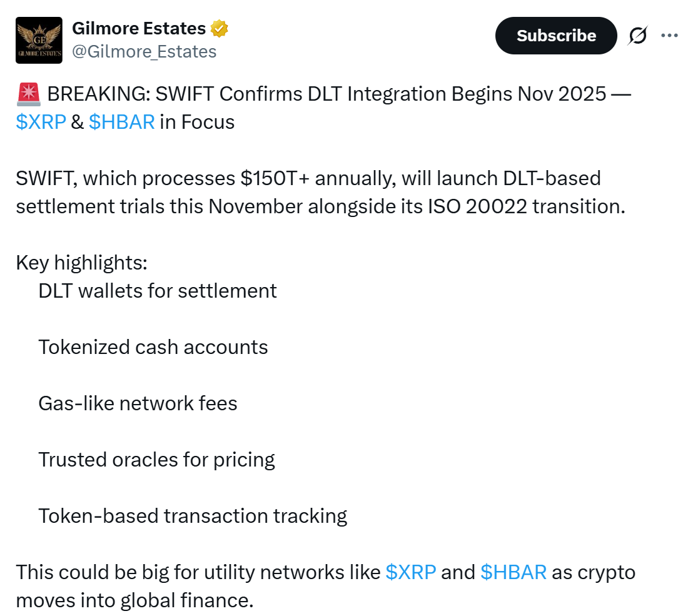Click the $XRP cashtag in the closing paragraph
693x616 pixels.
coord(411,572)
